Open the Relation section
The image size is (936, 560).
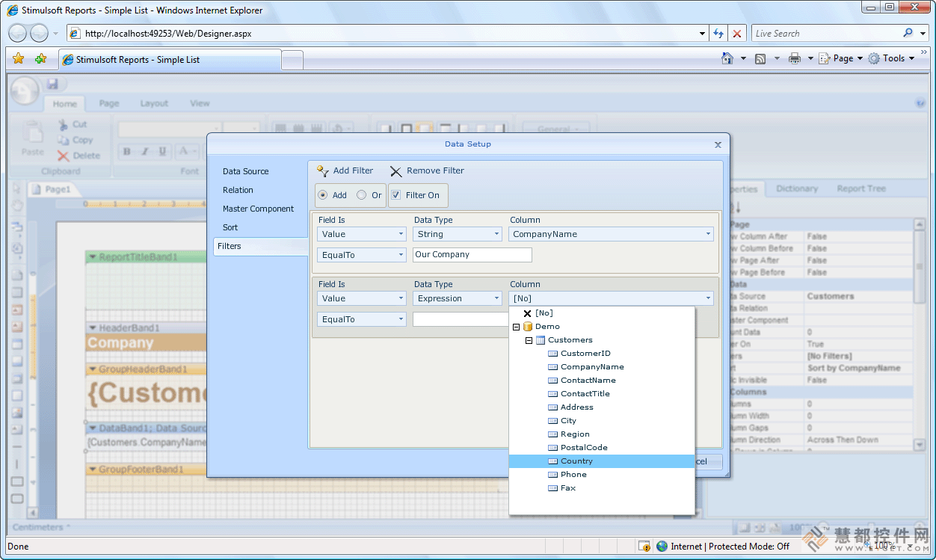pos(238,190)
